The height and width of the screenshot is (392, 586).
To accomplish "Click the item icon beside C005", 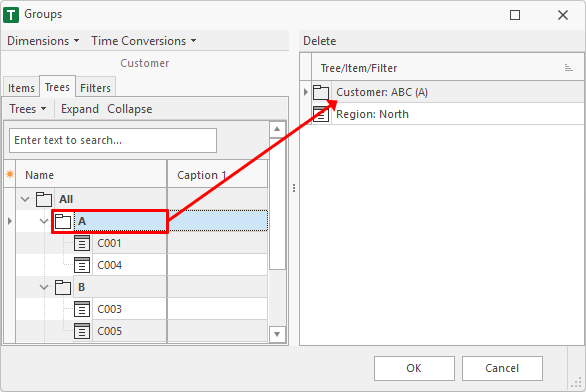I will point(82,331).
